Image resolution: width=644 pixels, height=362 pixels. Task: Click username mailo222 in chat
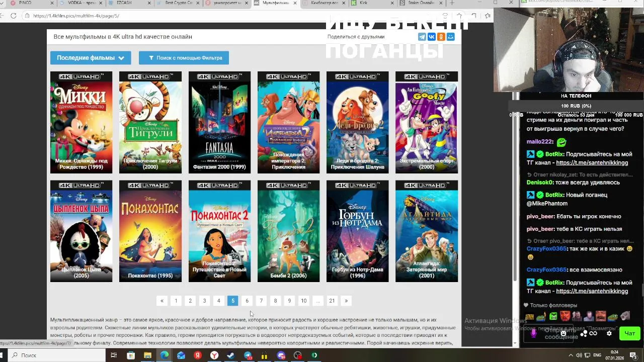540,142
